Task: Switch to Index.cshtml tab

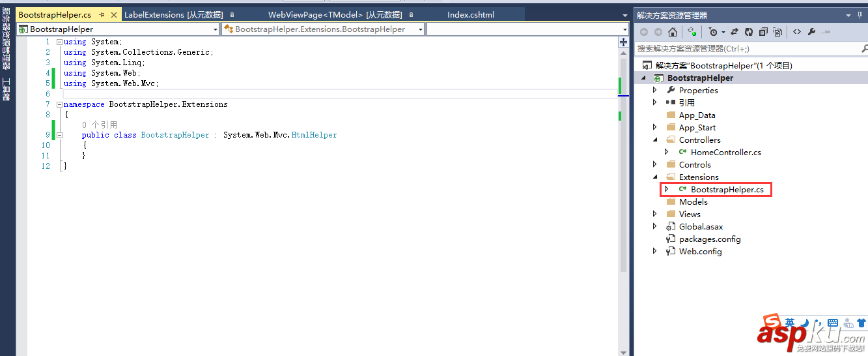Action: click(471, 14)
